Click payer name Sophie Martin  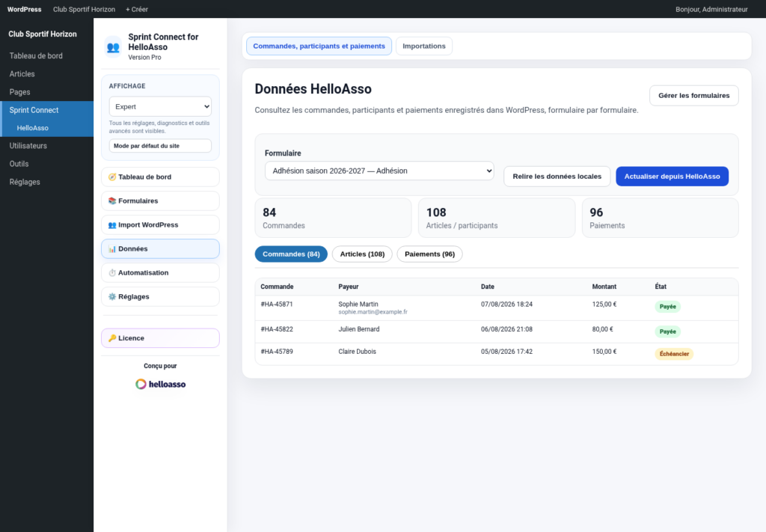click(x=358, y=304)
